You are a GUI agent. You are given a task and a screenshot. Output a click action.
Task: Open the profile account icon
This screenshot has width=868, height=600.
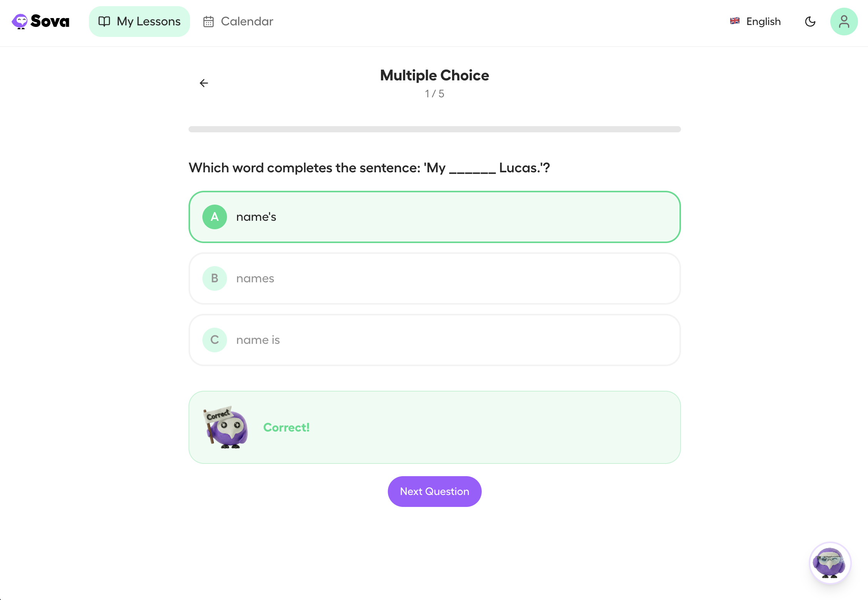click(x=843, y=22)
